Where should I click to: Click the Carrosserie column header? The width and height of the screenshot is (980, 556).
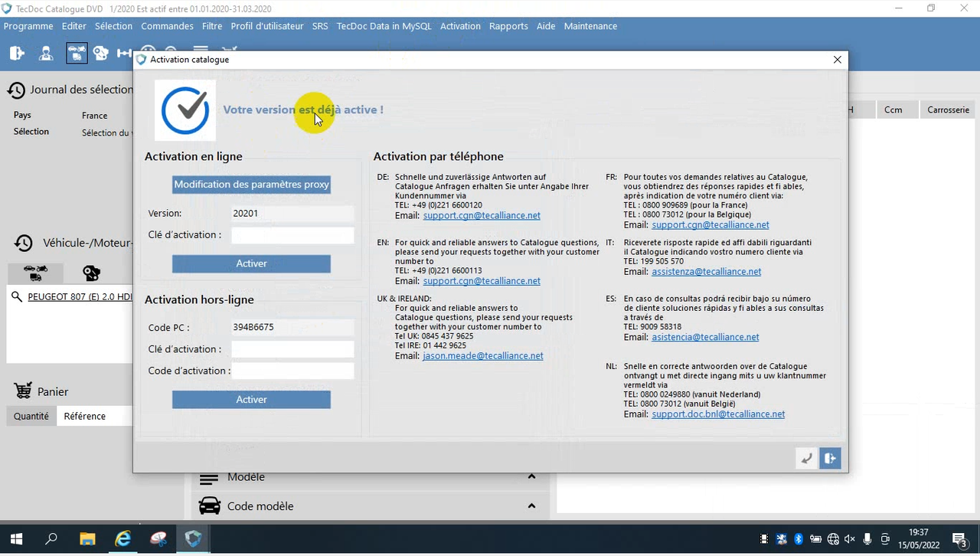point(948,110)
